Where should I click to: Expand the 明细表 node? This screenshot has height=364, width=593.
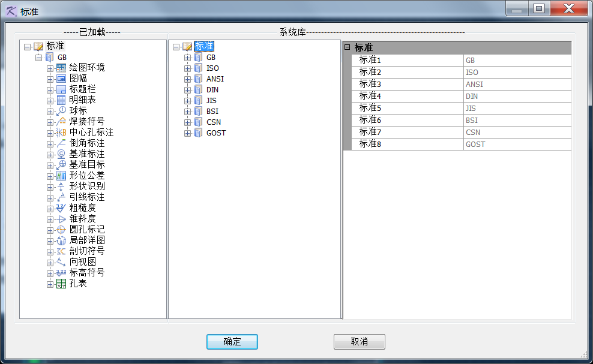pyautogui.click(x=50, y=101)
